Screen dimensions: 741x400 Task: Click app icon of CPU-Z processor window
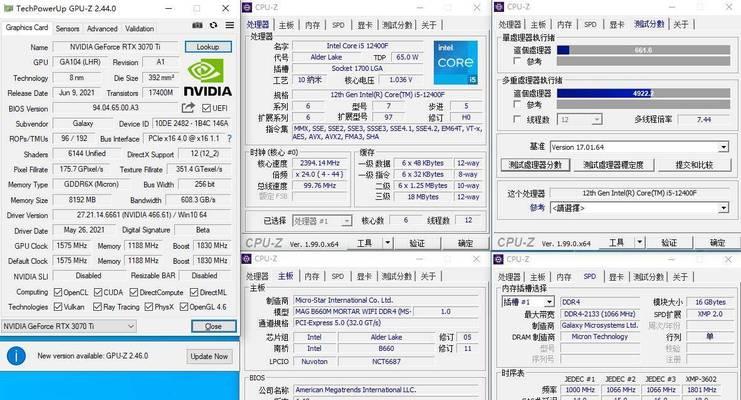[x=247, y=7]
